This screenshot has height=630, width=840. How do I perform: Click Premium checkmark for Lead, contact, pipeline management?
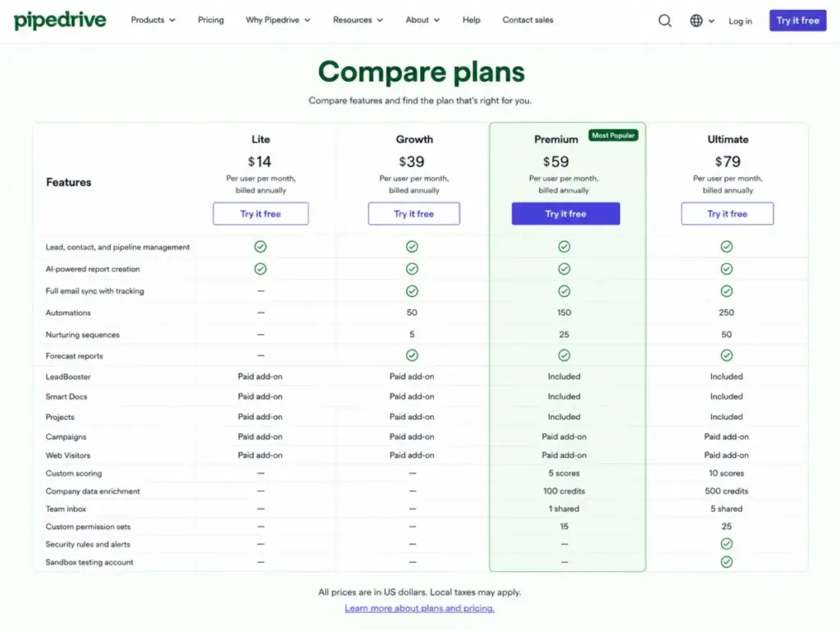point(564,246)
